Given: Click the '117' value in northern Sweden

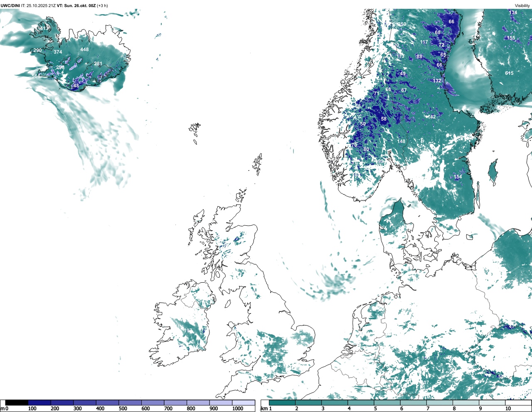Looking at the screenshot, I should (x=424, y=42).
